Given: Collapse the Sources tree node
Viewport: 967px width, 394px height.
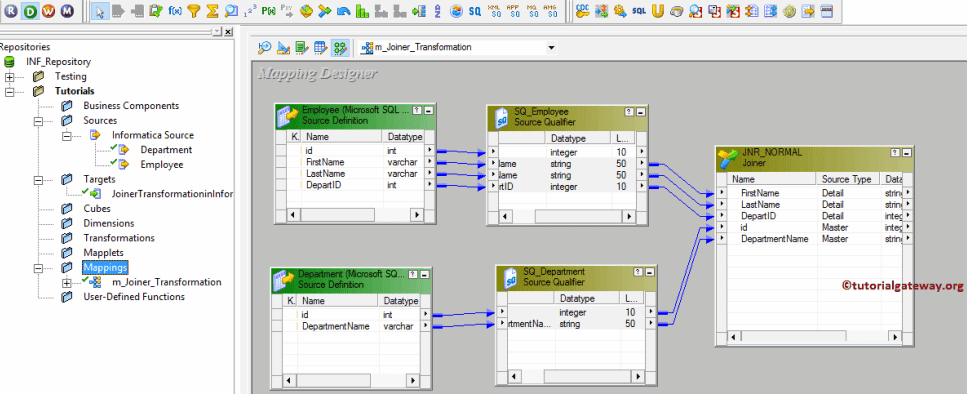Looking at the screenshot, I should coord(38,121).
